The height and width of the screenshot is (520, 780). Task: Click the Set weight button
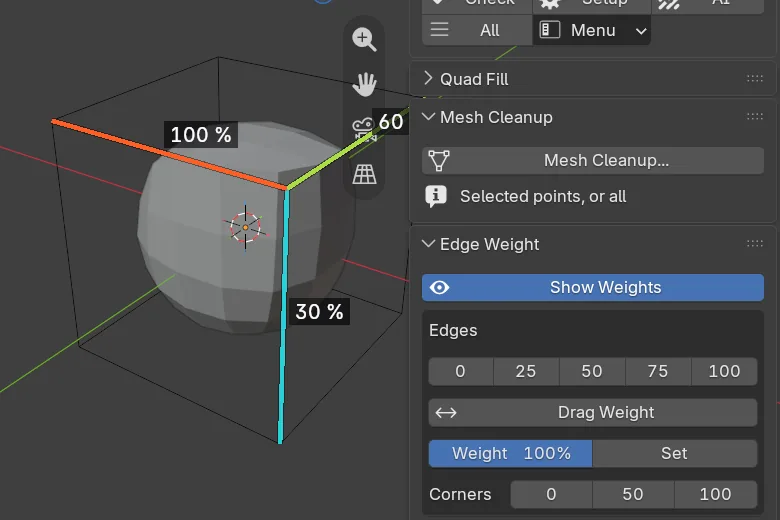click(x=675, y=453)
